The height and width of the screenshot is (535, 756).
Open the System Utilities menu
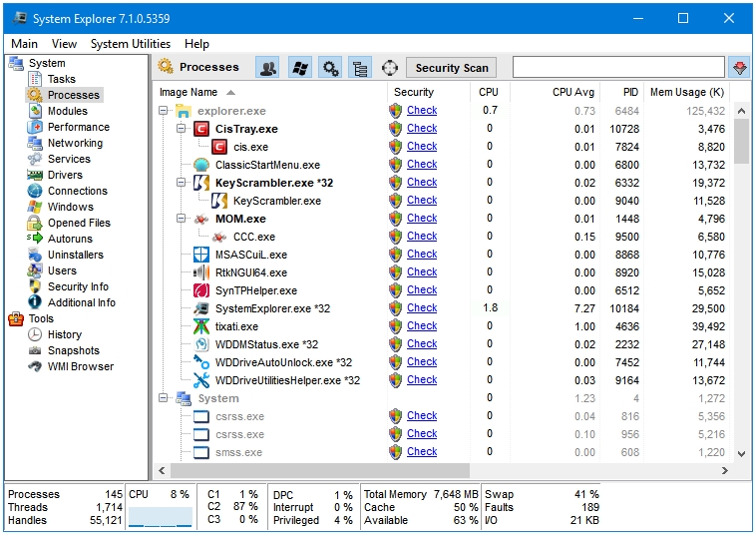pyautogui.click(x=130, y=44)
